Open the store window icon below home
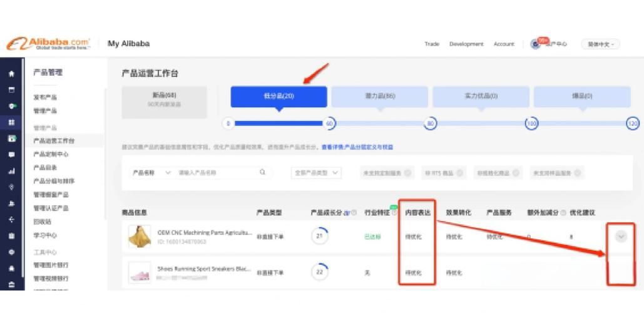This screenshot has height=313, width=644. 11,90
